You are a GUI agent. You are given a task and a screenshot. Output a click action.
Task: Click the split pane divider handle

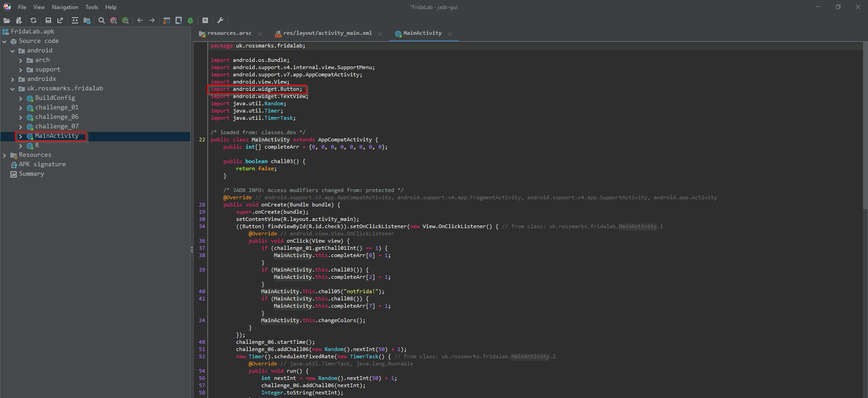pos(192,249)
